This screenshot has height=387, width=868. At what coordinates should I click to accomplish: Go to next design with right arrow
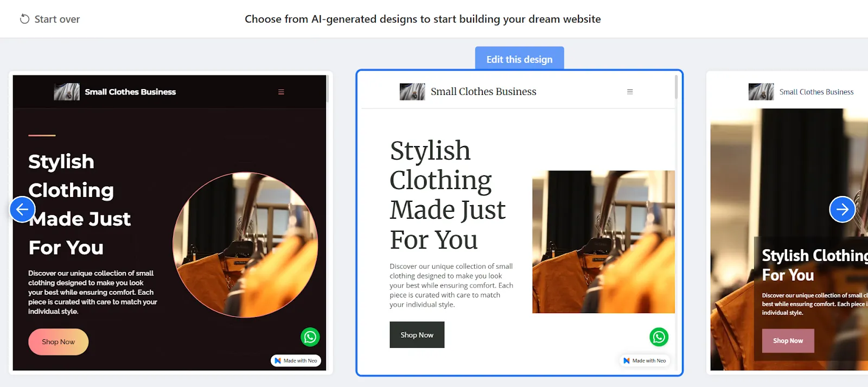[x=842, y=209]
